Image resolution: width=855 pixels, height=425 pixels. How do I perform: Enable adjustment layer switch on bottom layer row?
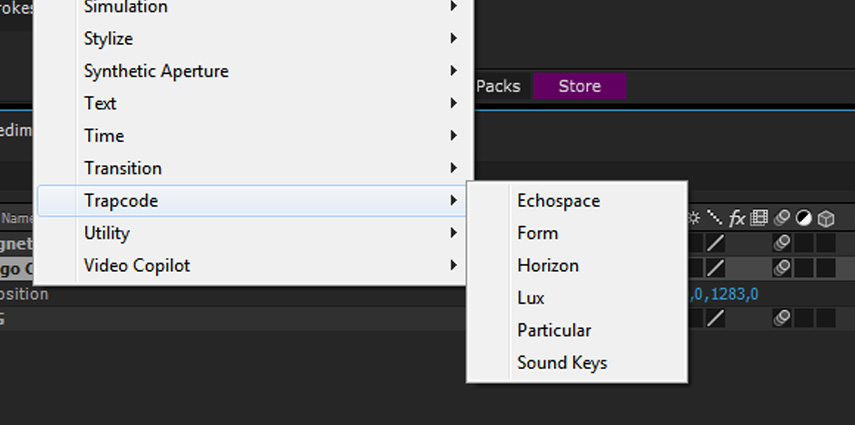click(804, 318)
